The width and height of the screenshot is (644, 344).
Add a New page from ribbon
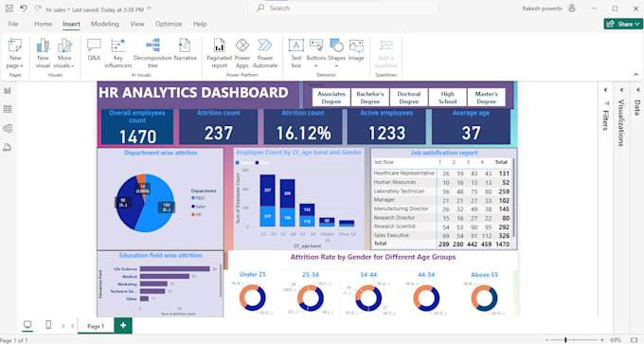pyautogui.click(x=15, y=53)
